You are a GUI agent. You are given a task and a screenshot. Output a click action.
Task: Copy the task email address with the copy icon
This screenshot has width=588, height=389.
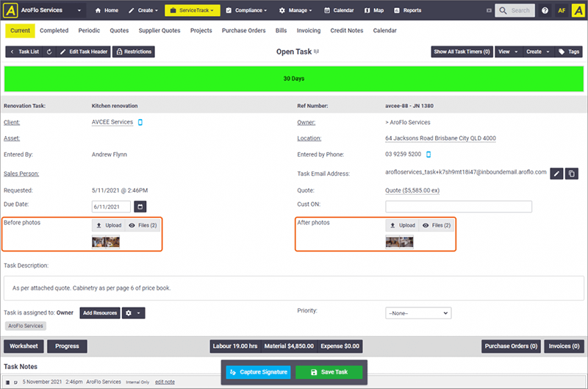[572, 174]
